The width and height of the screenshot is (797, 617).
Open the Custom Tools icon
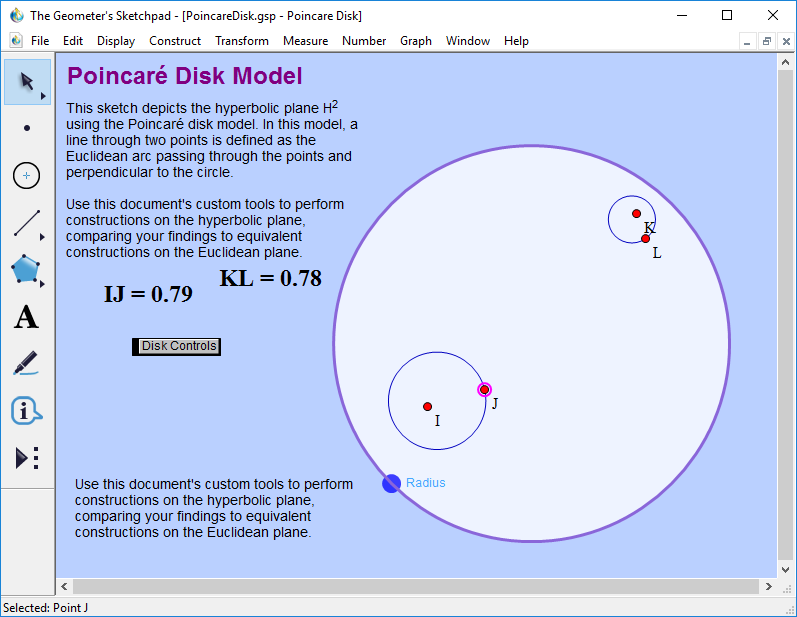pyautogui.click(x=27, y=458)
